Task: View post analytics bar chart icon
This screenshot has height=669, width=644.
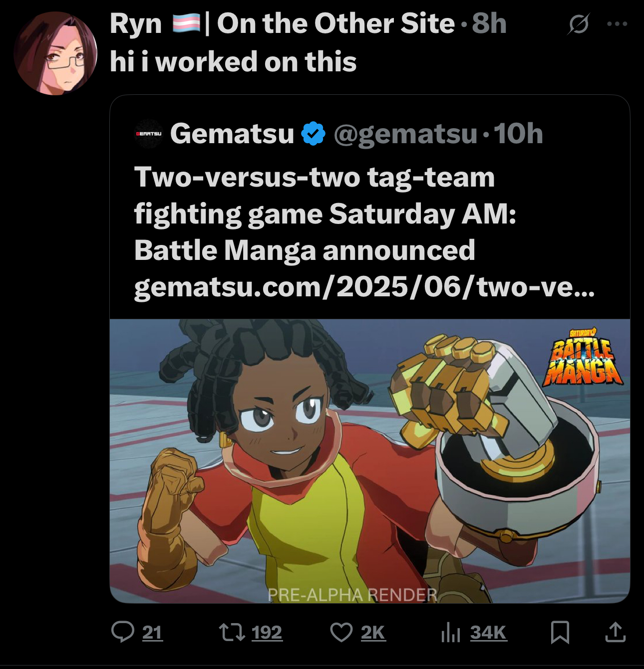Action: click(451, 633)
